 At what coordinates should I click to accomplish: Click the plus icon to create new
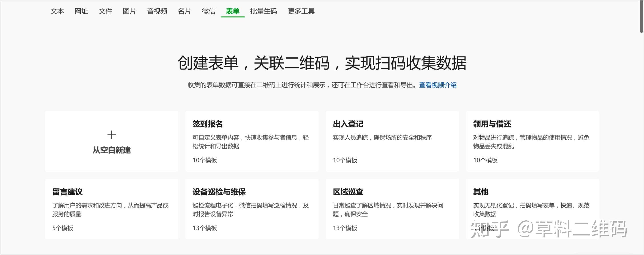click(x=112, y=135)
